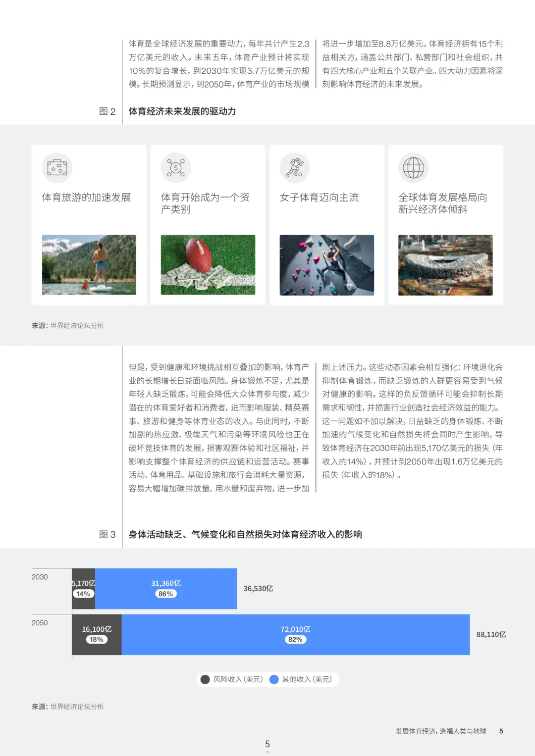Click the 图 2 figure label
Image resolution: width=535 pixels, height=756 pixels.
(107, 111)
